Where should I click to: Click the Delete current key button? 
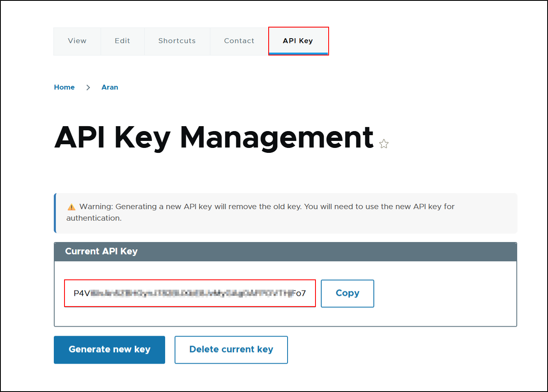point(231,350)
